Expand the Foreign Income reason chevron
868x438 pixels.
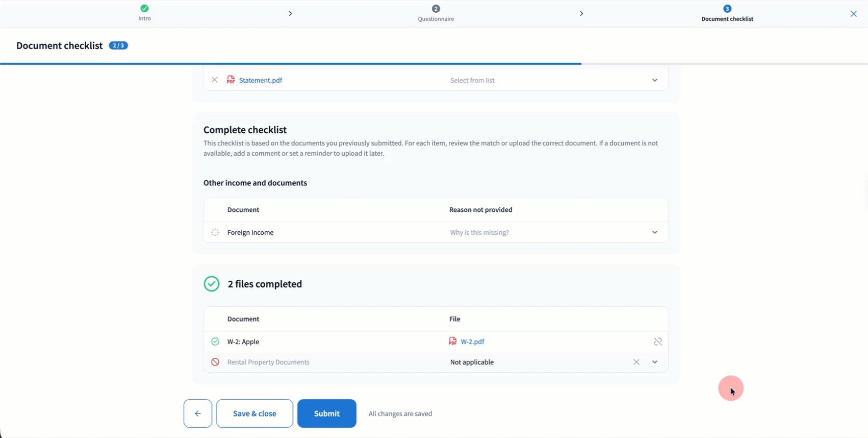tap(655, 232)
